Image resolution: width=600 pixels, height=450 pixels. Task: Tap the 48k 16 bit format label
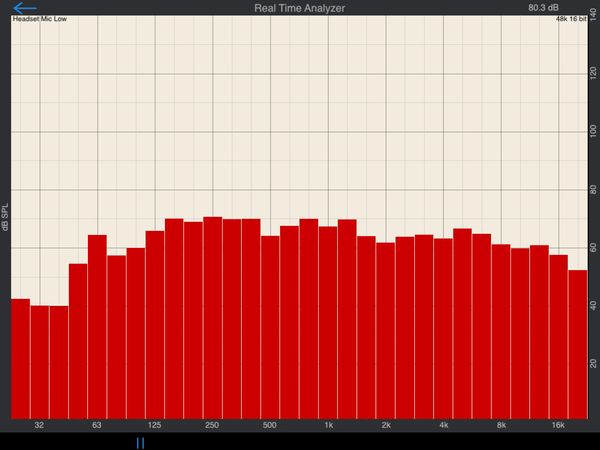570,19
